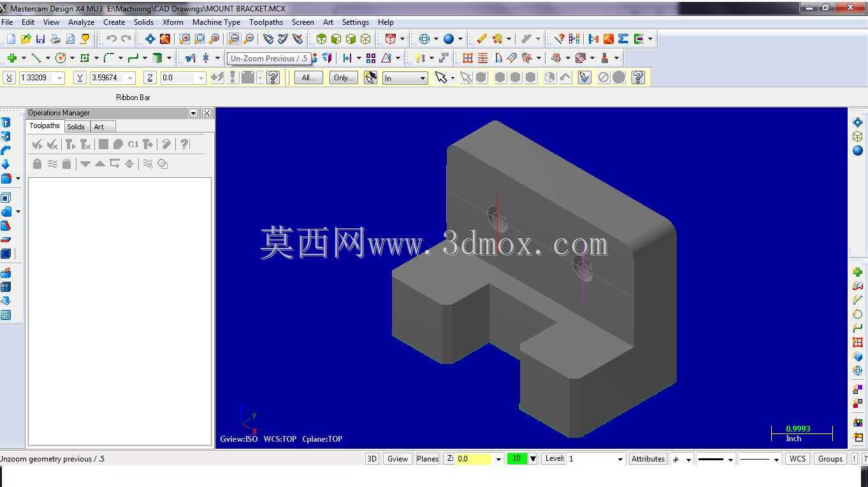This screenshot has width=868, height=487.
Task: Click the create circle/arc tool icon
Action: click(x=61, y=58)
